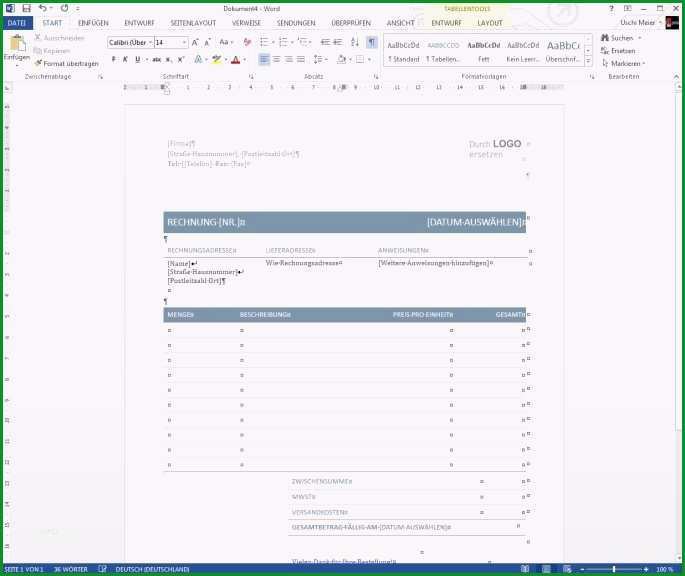This screenshot has width=685, height=576.
Task: Toggle bold formatting
Action: pos(114,59)
